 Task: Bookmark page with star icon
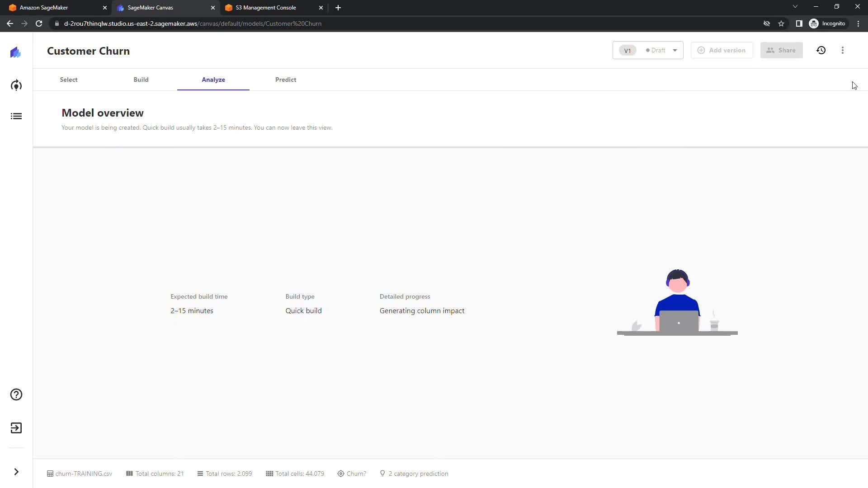781,23
